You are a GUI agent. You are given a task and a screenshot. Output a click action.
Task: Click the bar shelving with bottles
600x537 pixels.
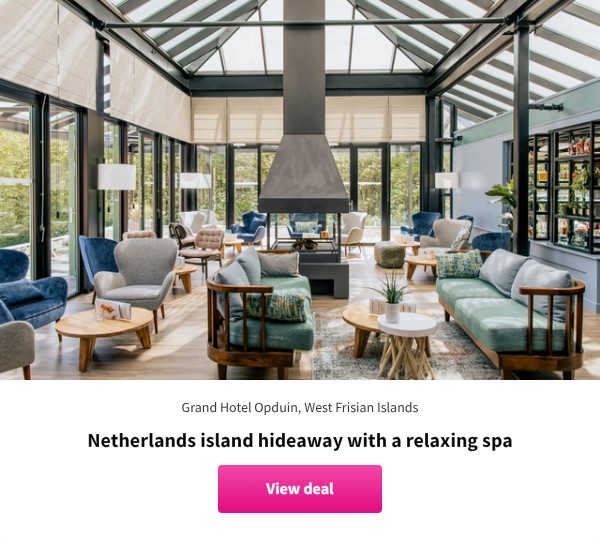562,188
